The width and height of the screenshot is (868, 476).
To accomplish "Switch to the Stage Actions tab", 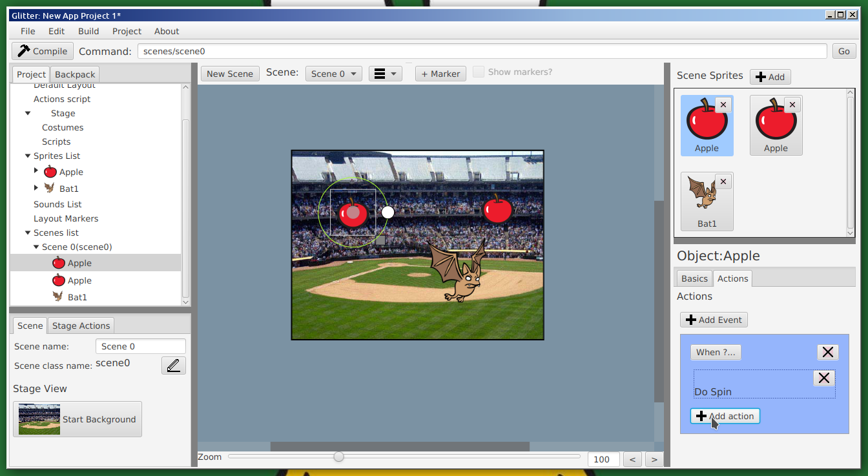I will 81,326.
